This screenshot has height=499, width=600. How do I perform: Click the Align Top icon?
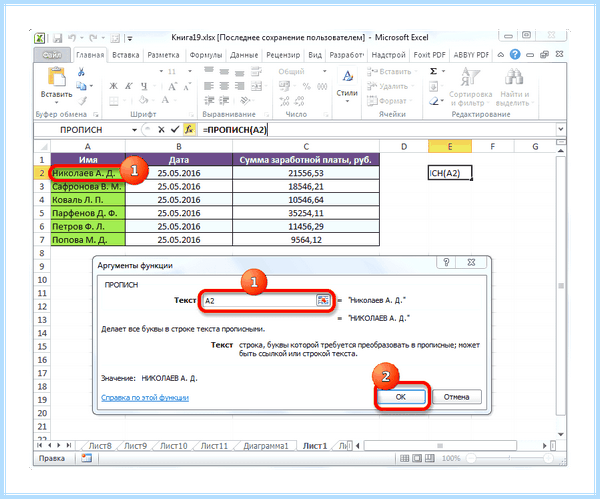coord(209,71)
